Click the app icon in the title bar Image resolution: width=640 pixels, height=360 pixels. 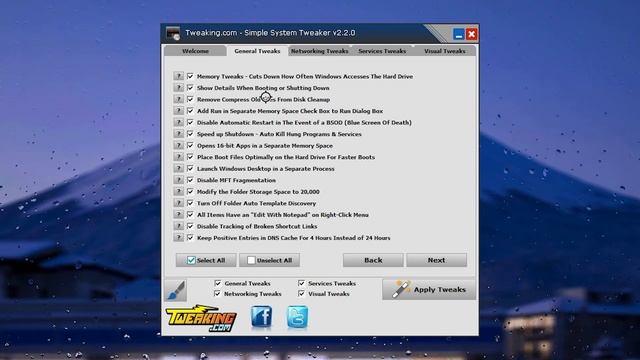[x=173, y=33]
